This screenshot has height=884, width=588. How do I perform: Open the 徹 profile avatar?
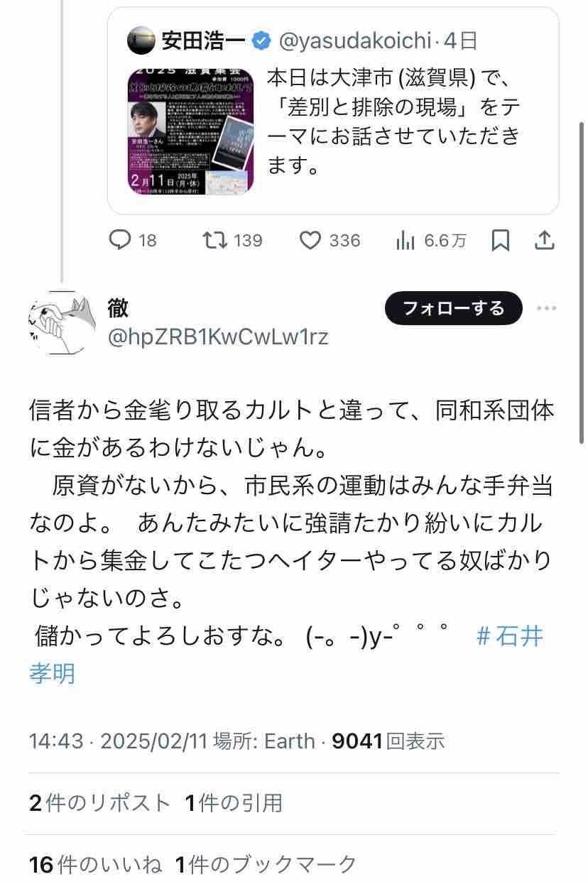tap(62, 324)
